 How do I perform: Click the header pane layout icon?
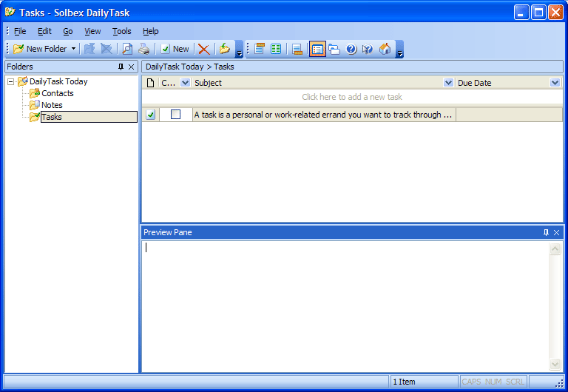point(260,49)
